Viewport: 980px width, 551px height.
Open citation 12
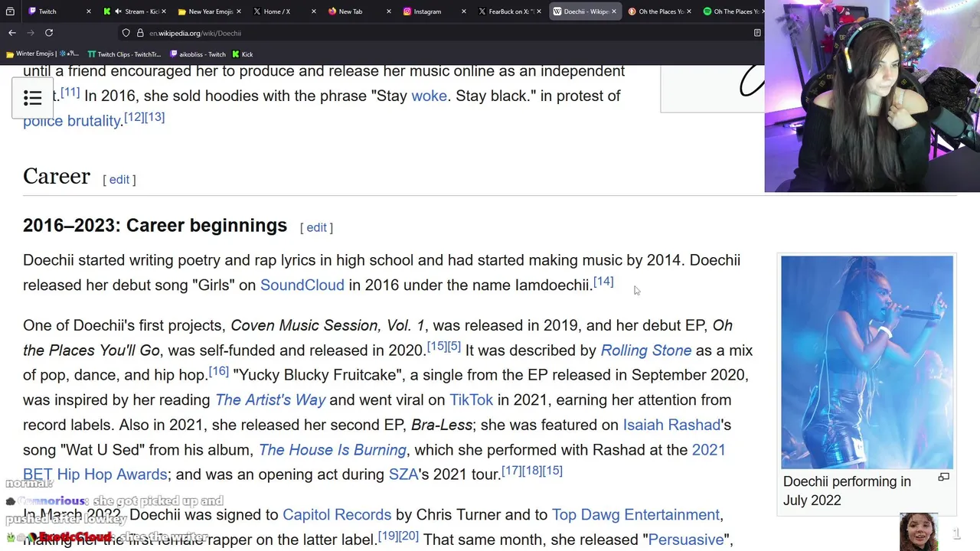[134, 117]
